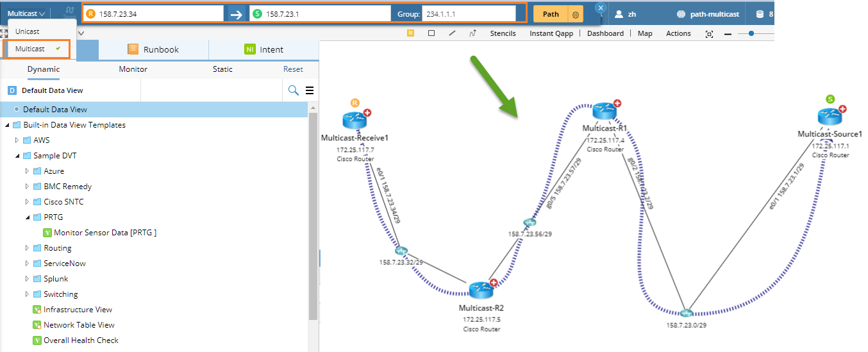
Task: Click the search magnifier in data view panel
Action: [x=293, y=90]
